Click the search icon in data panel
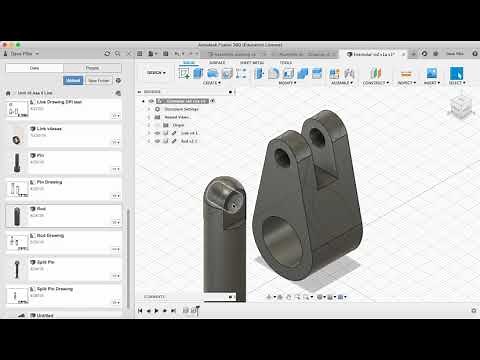The height and width of the screenshot is (360, 480). tap(117, 53)
